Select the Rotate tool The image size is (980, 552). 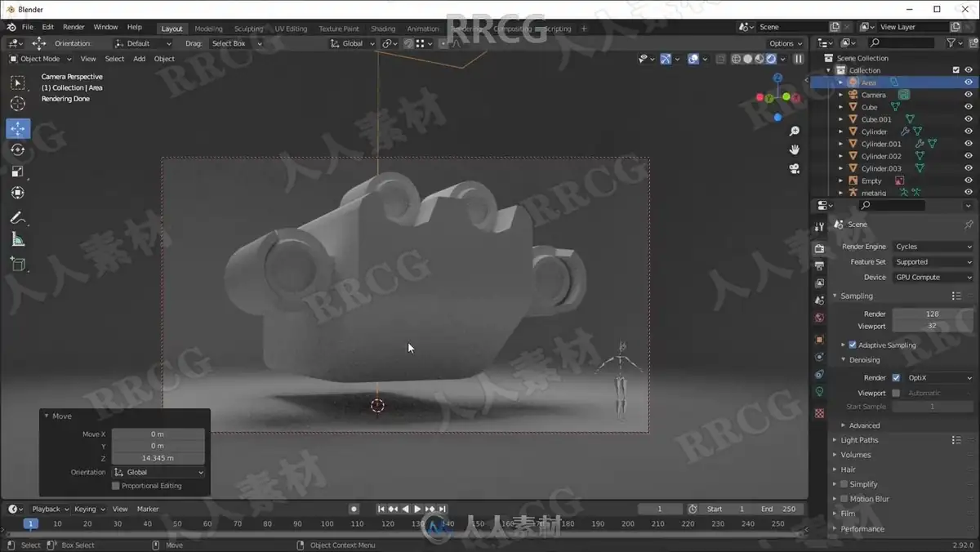[x=18, y=150]
